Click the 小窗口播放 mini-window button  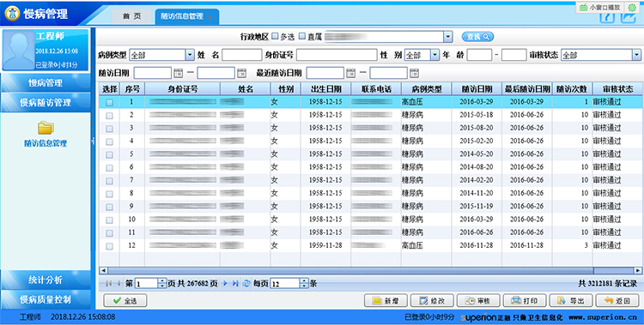(600, 8)
